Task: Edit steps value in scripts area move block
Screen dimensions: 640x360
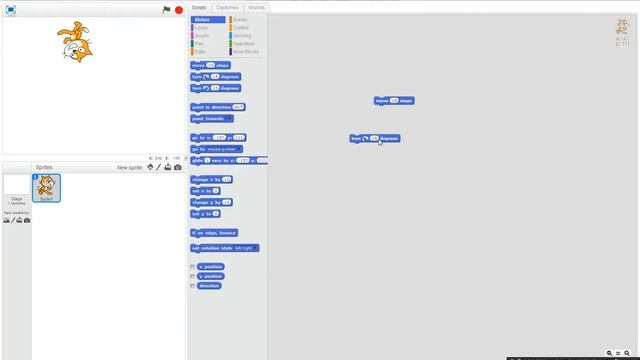Action: point(394,100)
